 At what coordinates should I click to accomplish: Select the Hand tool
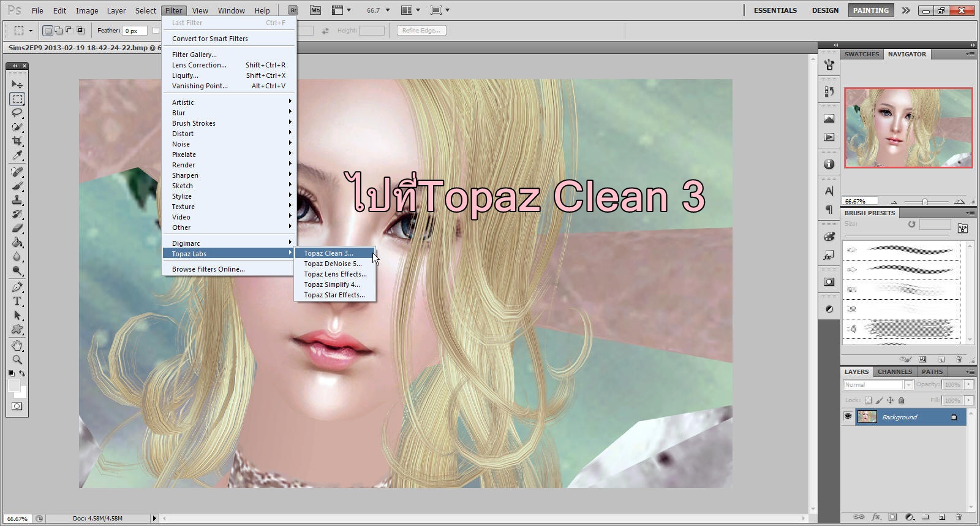17,346
